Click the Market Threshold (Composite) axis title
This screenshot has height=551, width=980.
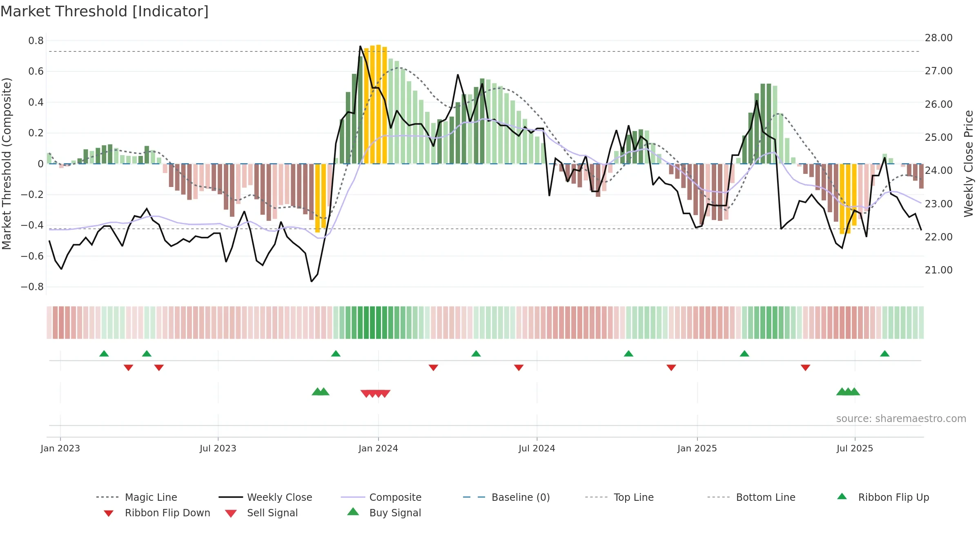pos(7,164)
